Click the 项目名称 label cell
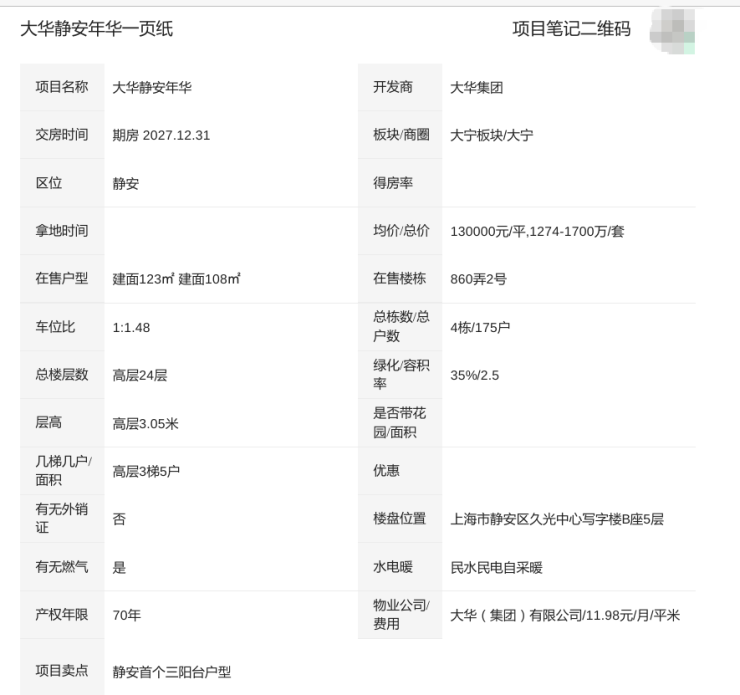The height and width of the screenshot is (695, 740). pos(62,87)
